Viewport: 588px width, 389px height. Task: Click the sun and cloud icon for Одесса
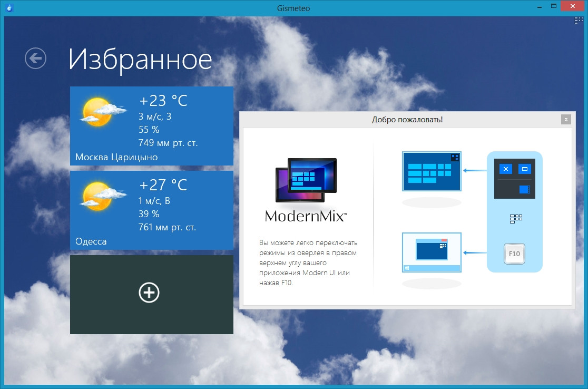click(102, 196)
